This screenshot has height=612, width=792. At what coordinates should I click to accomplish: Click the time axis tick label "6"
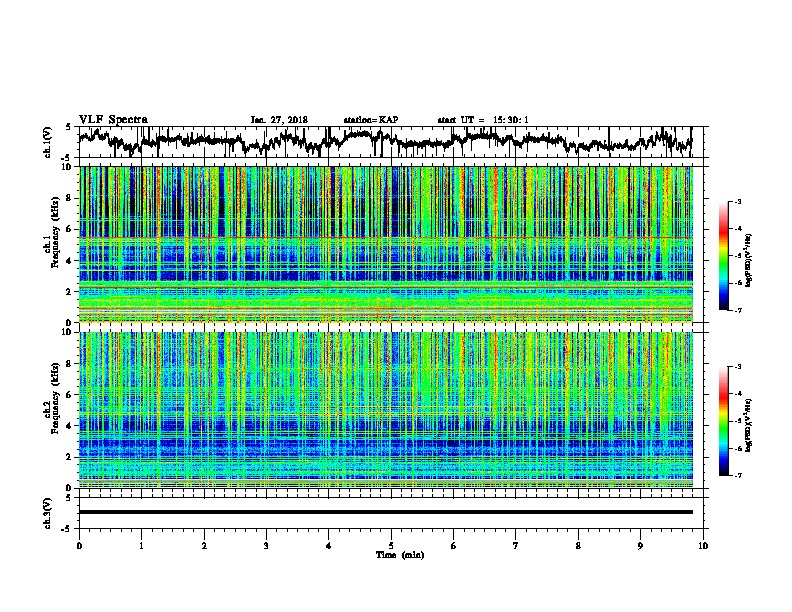(x=454, y=545)
